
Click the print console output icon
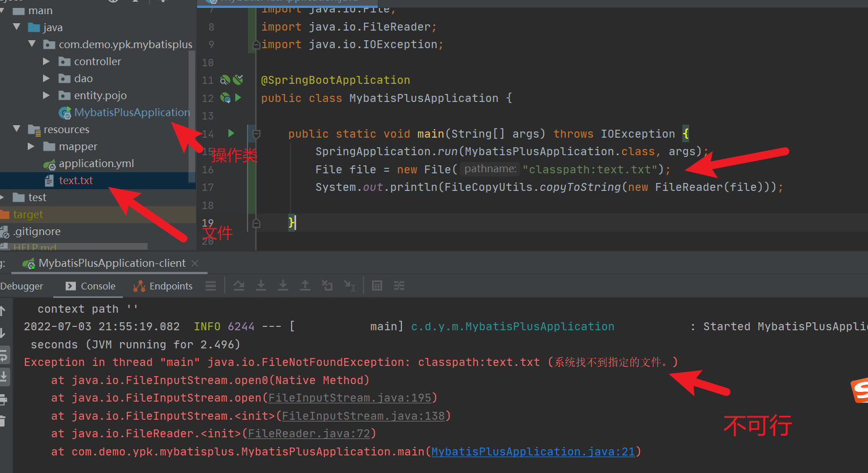coord(3,400)
